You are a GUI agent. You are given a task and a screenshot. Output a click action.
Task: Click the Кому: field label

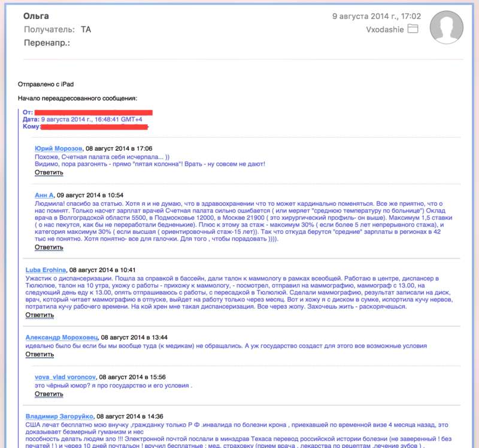(x=32, y=126)
